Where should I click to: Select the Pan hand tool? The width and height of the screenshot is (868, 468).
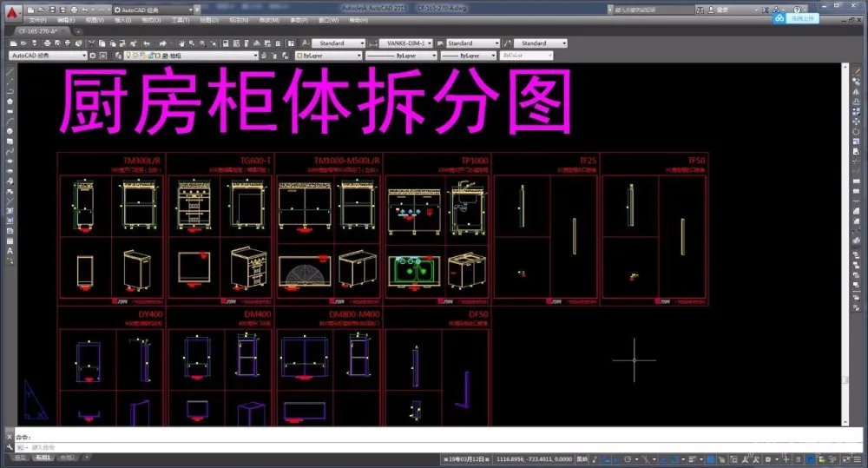click(181, 43)
